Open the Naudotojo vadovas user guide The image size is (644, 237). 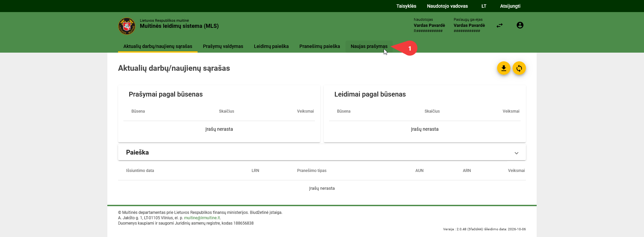click(447, 6)
